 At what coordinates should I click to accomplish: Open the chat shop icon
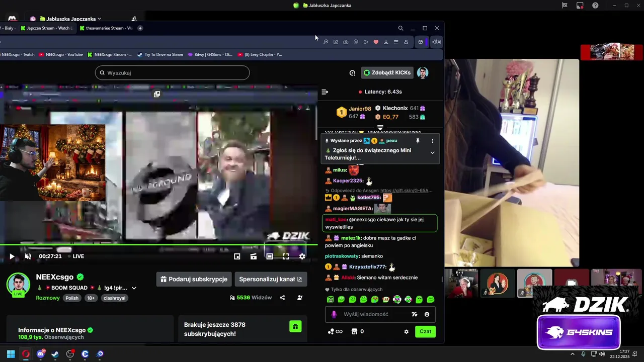pos(354,332)
